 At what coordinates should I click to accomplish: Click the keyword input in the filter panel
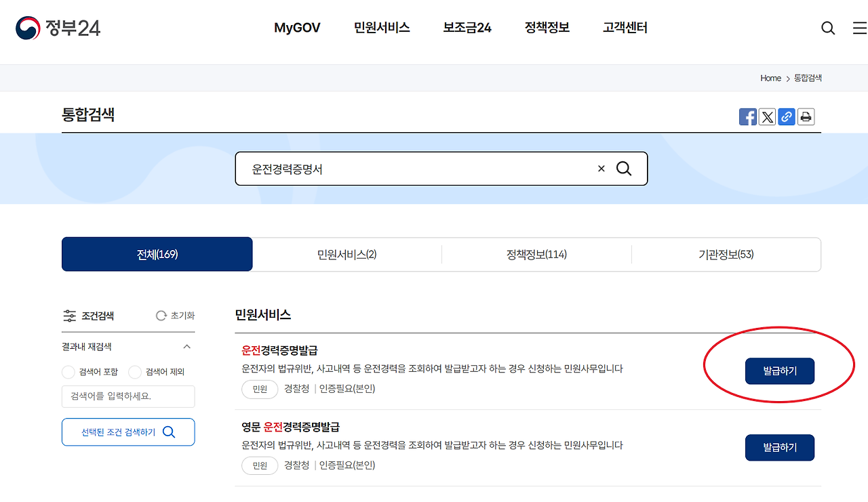pyautogui.click(x=127, y=396)
